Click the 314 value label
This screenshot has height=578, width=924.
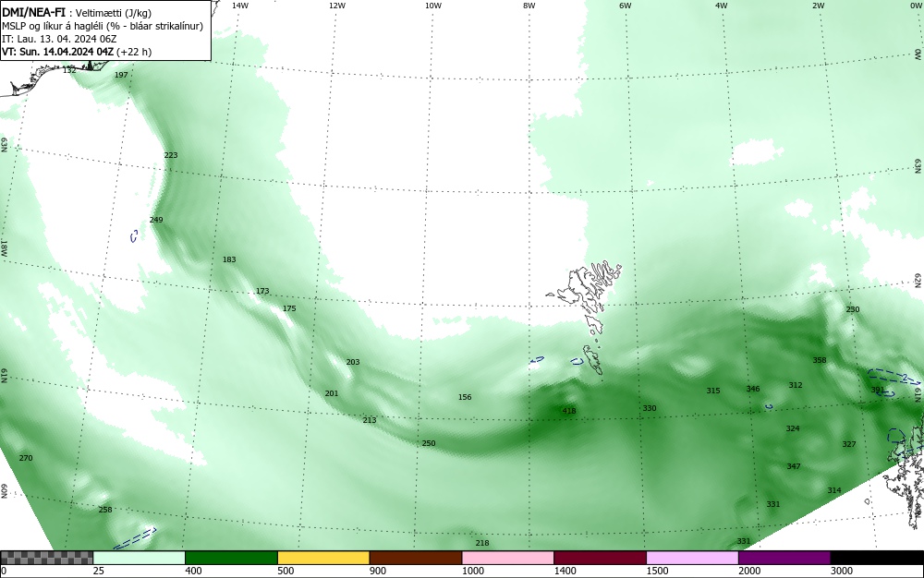click(833, 490)
